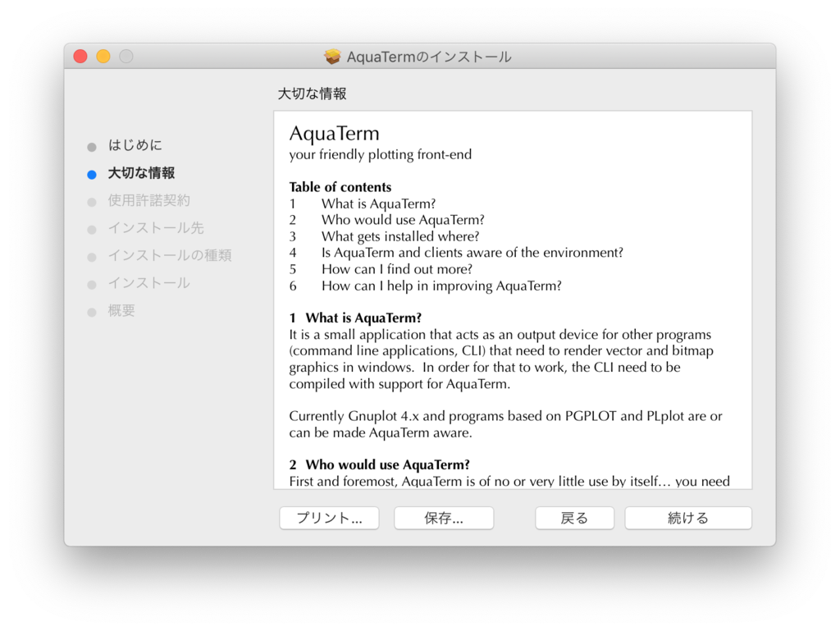840x631 pixels.
Task: Click section heading '1 What is AquaTerm?'
Action: click(x=355, y=318)
